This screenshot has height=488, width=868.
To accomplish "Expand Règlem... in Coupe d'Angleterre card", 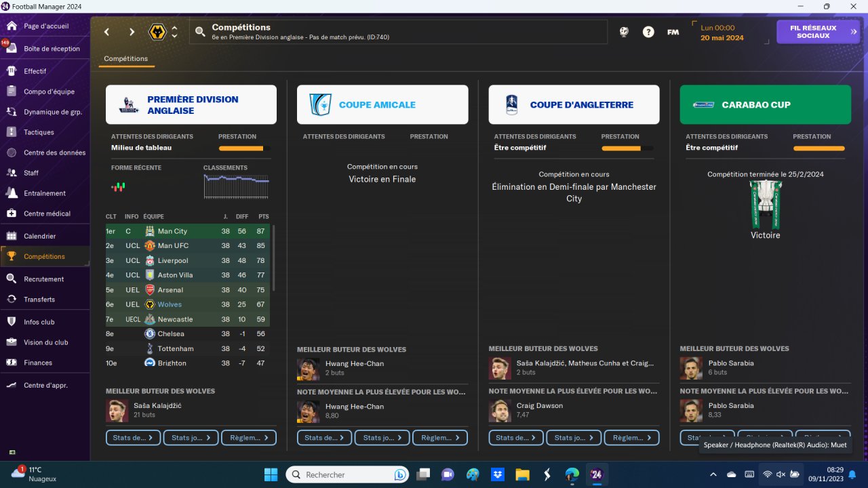I will tap(631, 438).
